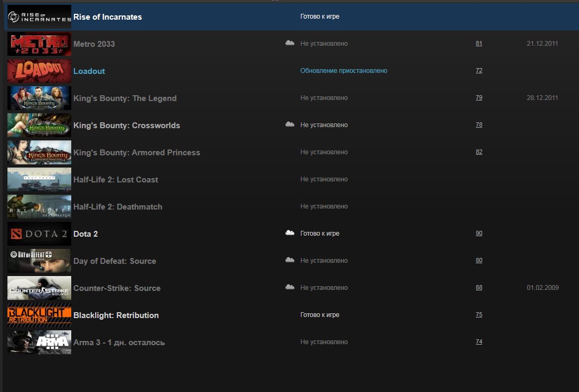Click the Arma 3 banner thumbnail
This screenshot has height=392, width=579.
(x=39, y=342)
